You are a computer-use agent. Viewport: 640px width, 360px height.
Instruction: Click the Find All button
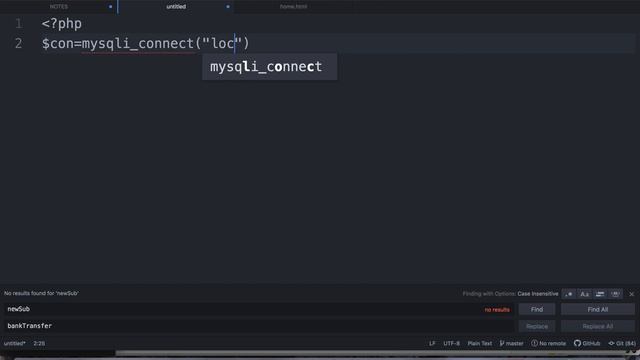pyautogui.click(x=598, y=309)
